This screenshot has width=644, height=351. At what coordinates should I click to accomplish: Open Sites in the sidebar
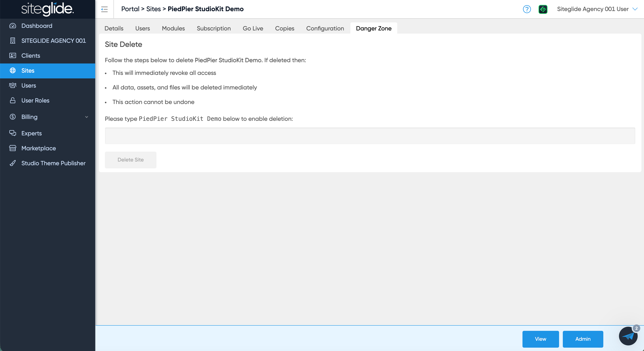[47, 71]
